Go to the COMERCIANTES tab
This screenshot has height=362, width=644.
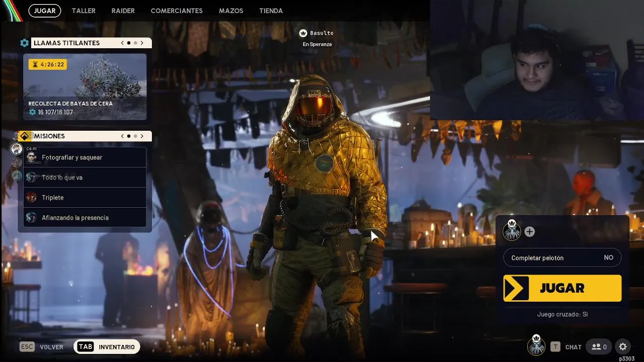click(x=177, y=11)
